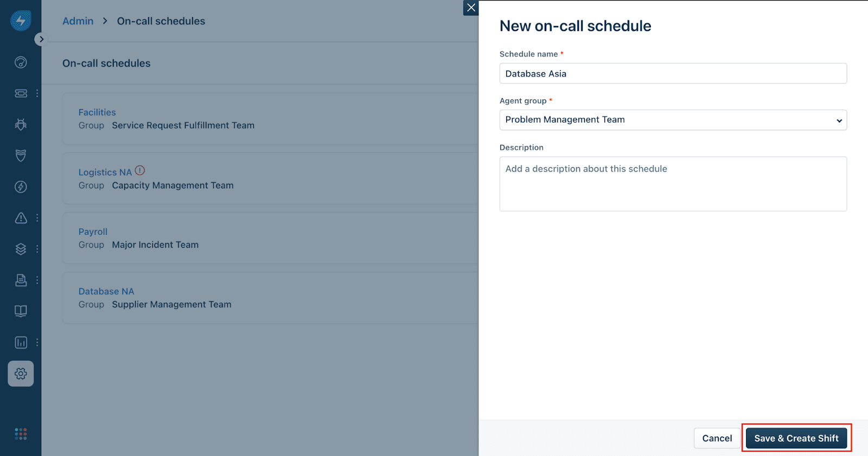This screenshot has height=456, width=868.
Task: Open the releases lightning circle icon
Action: (x=21, y=187)
